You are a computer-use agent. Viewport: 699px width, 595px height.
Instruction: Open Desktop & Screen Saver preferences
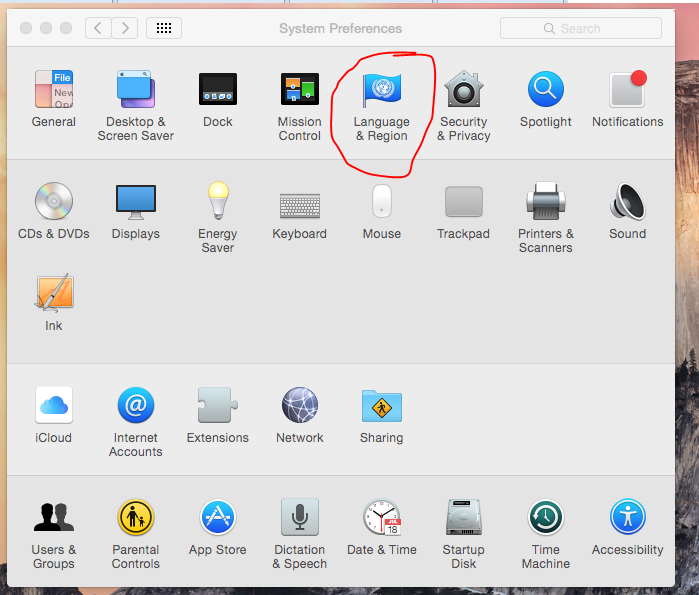136,89
